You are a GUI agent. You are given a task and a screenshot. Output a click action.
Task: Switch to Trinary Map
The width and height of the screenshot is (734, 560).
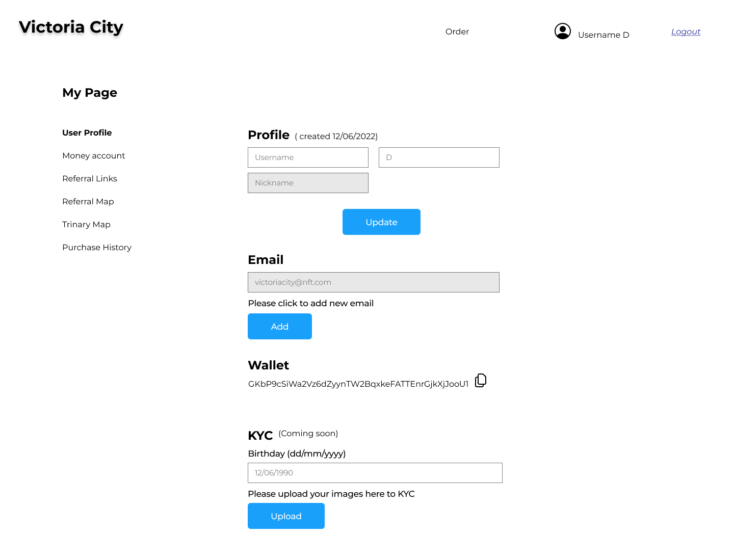click(86, 224)
